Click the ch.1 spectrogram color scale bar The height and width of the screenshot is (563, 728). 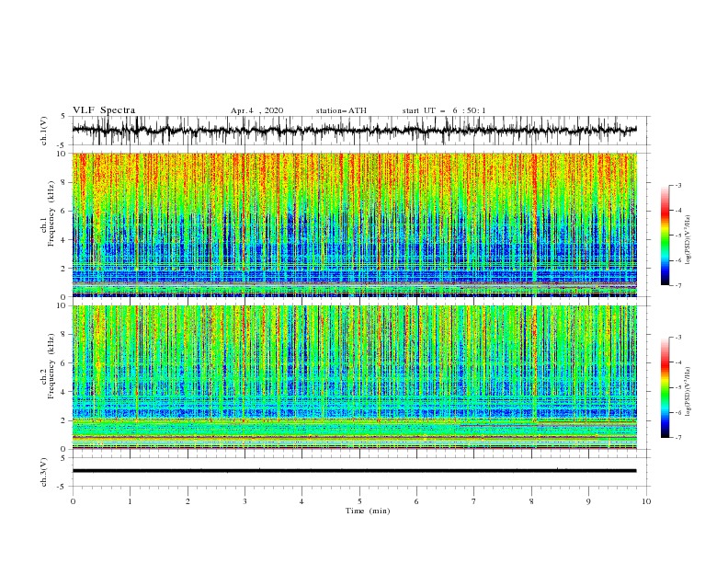[x=665, y=236]
